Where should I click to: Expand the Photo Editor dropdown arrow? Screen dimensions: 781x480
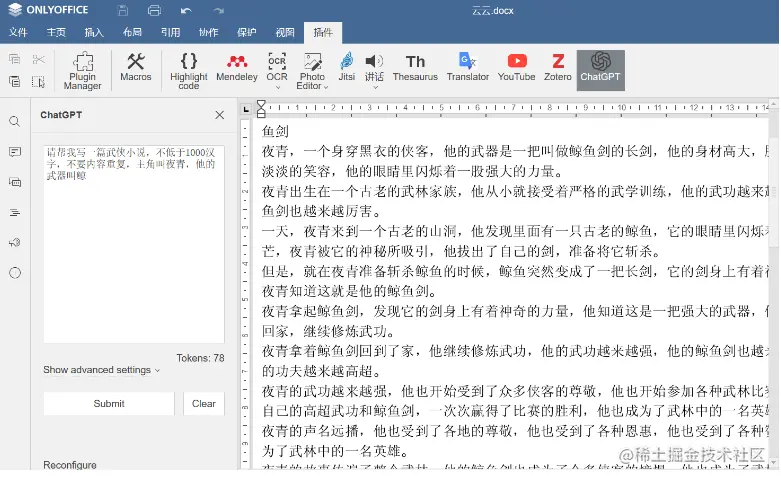326,87
